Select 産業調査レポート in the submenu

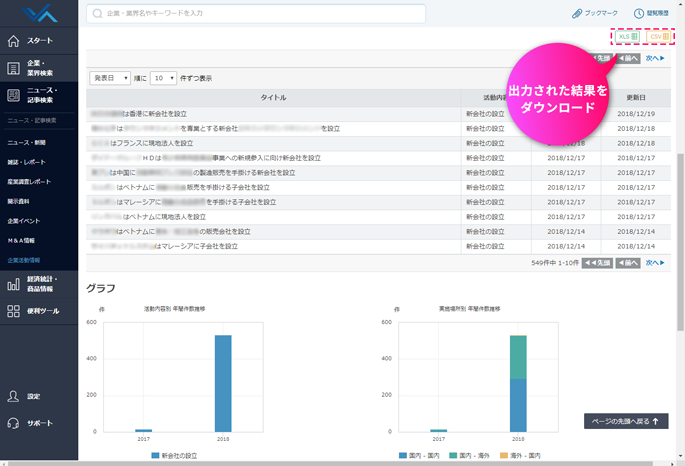[29, 182]
